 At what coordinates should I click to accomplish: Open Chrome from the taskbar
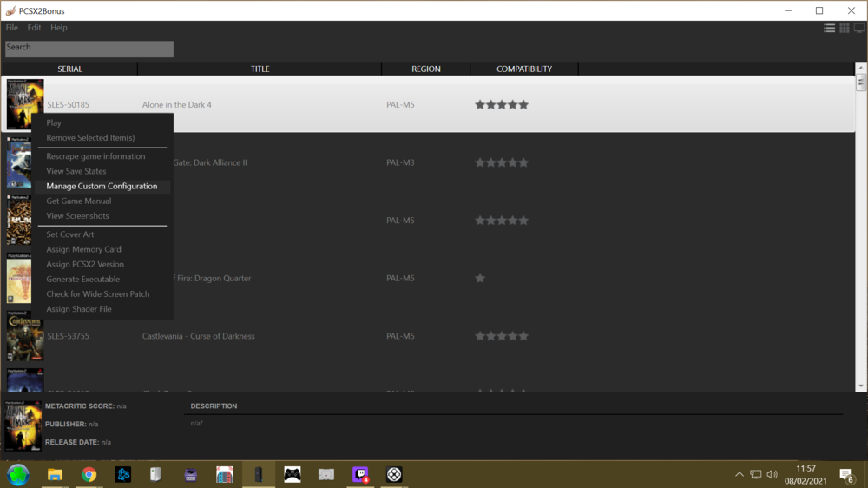(89, 474)
